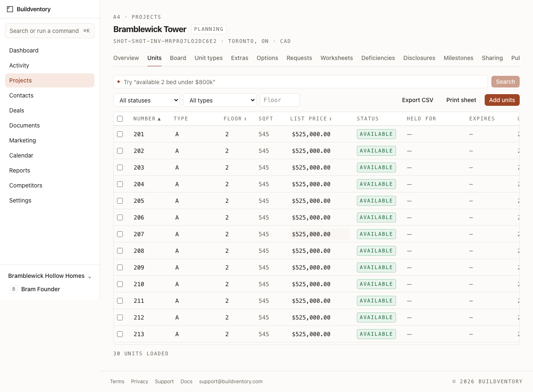
Task: Switch to the Deficiencies tab
Action: click(378, 58)
